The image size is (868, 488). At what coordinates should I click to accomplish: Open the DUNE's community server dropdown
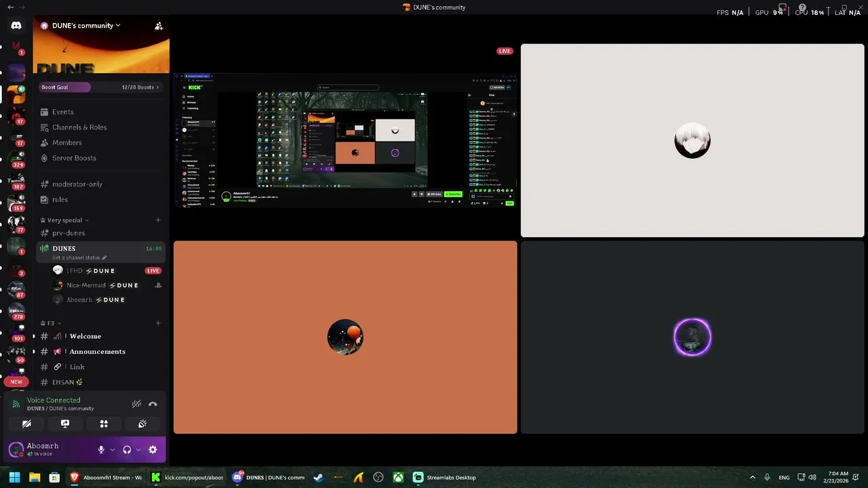tap(81, 26)
